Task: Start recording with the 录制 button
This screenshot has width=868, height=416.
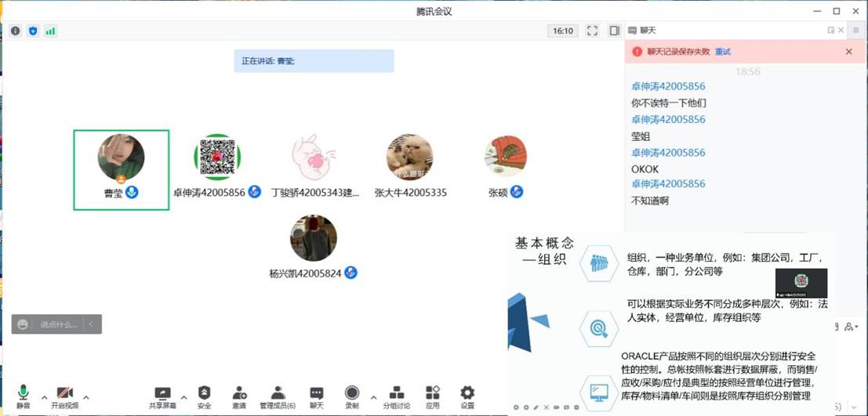Action: 352,396
